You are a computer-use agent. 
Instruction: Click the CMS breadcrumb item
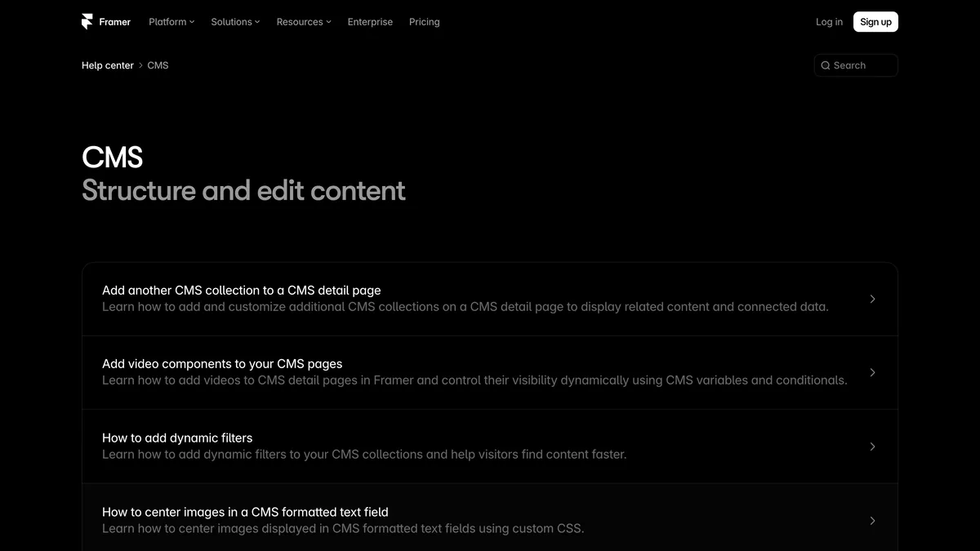tap(158, 65)
